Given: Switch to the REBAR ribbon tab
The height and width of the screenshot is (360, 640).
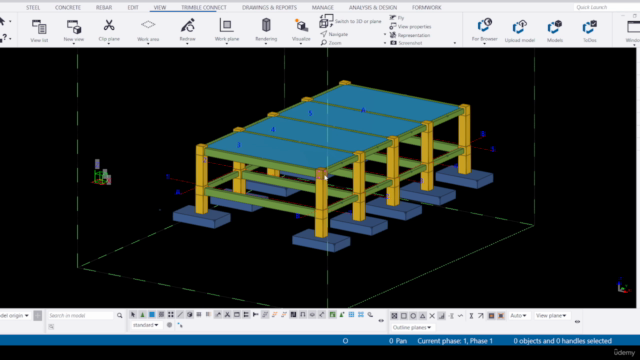Looking at the screenshot, I should (104, 7).
